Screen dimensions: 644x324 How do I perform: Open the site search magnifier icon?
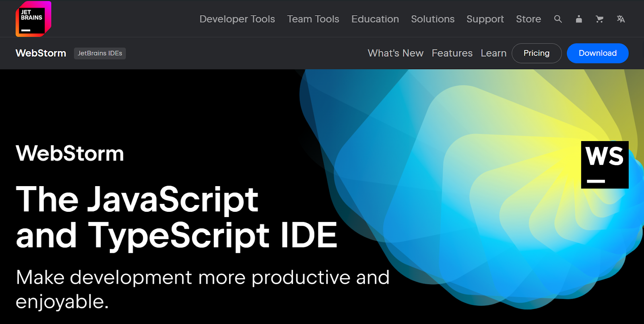click(x=558, y=19)
